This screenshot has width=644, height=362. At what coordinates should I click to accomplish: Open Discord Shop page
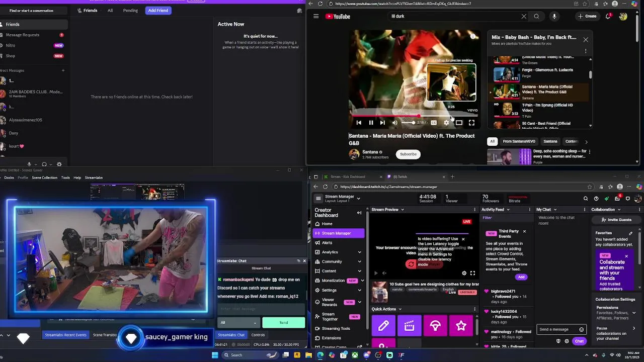click(33, 56)
